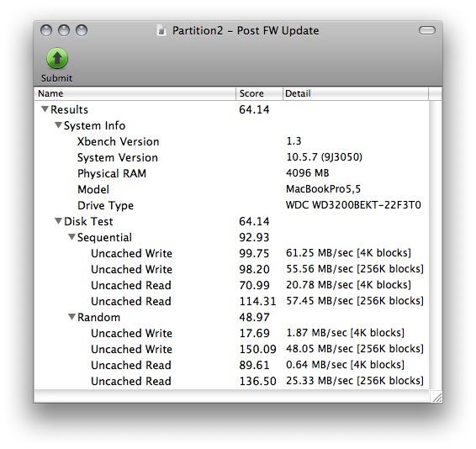The width and height of the screenshot is (476, 449).
Task: Collapse the Results disclosure triangle
Action: [45, 108]
